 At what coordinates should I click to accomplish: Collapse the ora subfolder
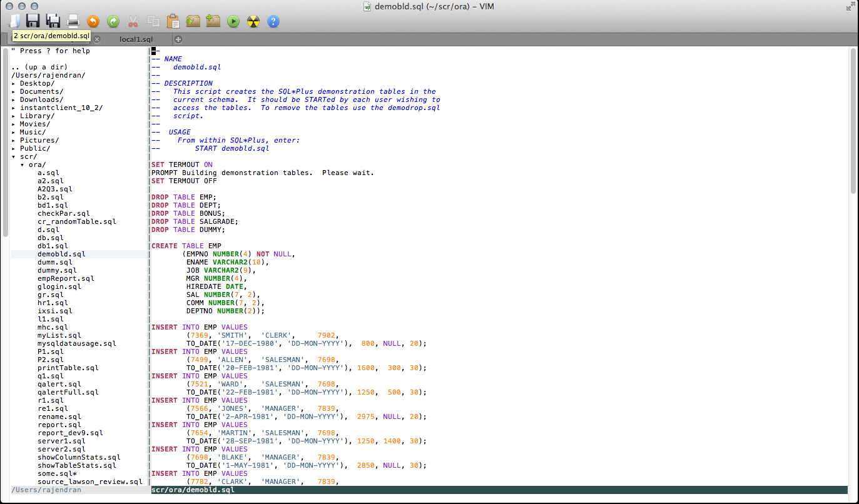pyautogui.click(x=23, y=164)
